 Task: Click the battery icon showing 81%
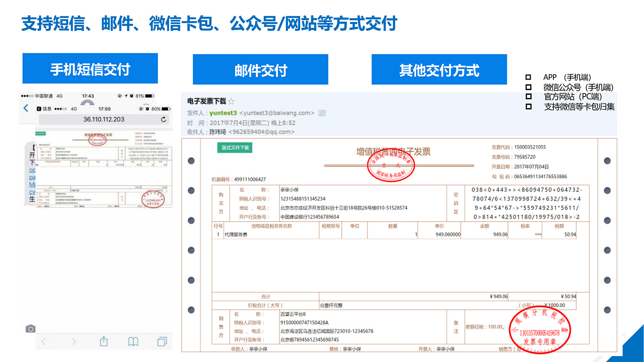click(149, 96)
